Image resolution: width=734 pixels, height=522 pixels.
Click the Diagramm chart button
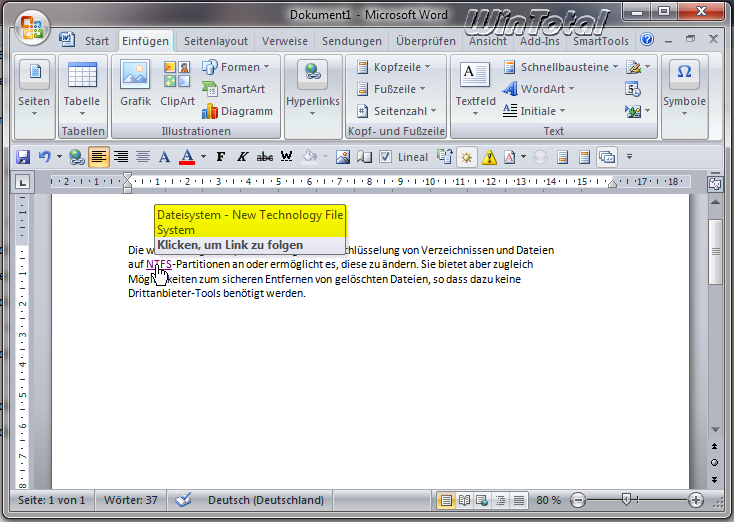click(x=237, y=111)
